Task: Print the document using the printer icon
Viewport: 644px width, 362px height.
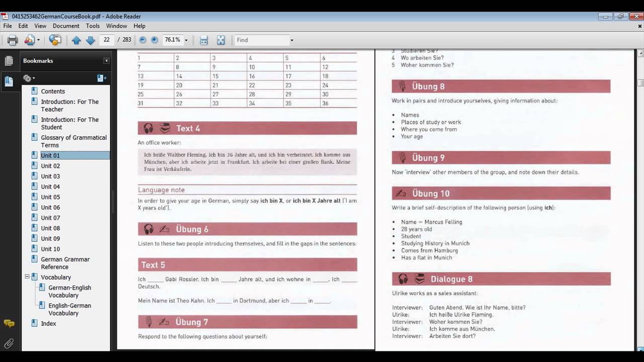Action: point(13,40)
